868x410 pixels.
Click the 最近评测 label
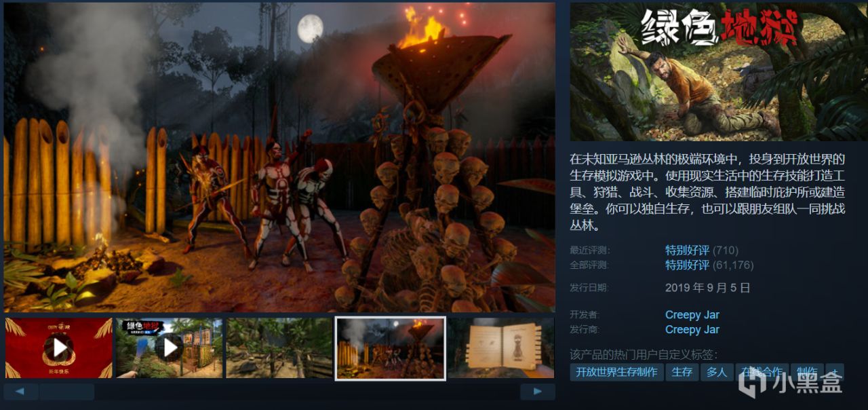tap(589, 250)
